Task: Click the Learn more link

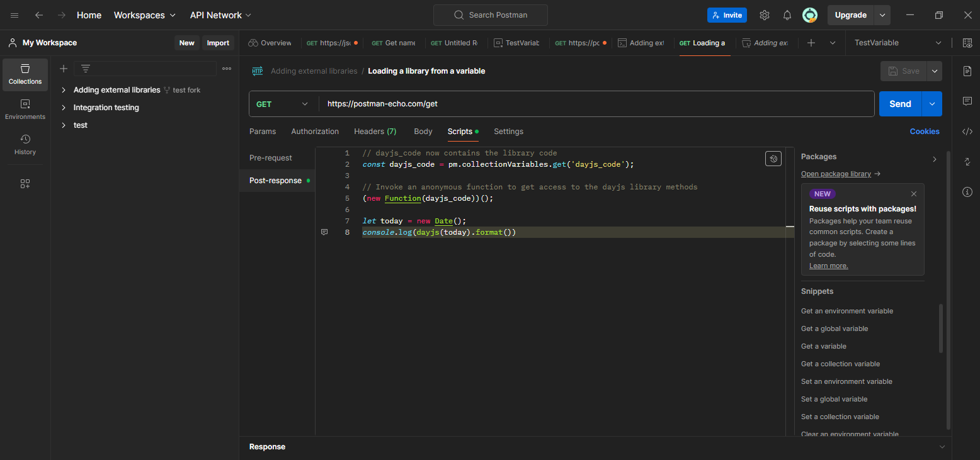Action: pos(828,266)
